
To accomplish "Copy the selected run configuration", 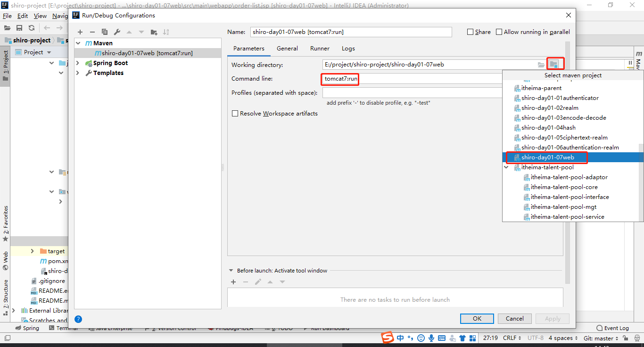I will [105, 32].
